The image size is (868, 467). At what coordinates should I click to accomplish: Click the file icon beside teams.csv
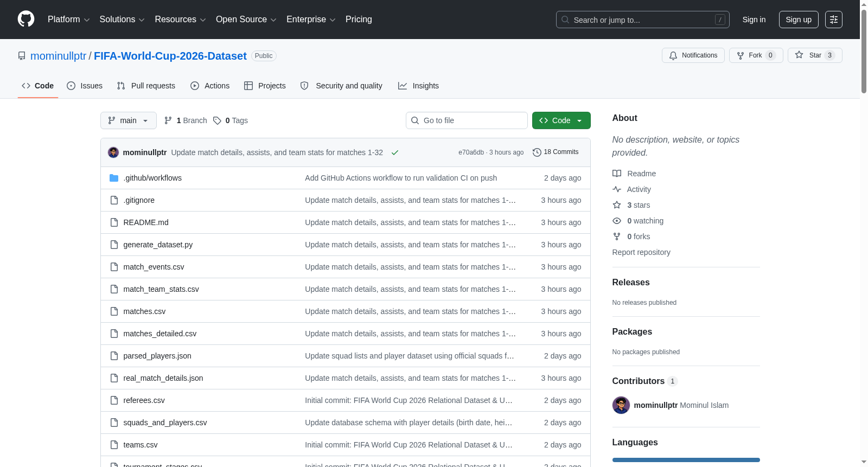[x=114, y=445]
